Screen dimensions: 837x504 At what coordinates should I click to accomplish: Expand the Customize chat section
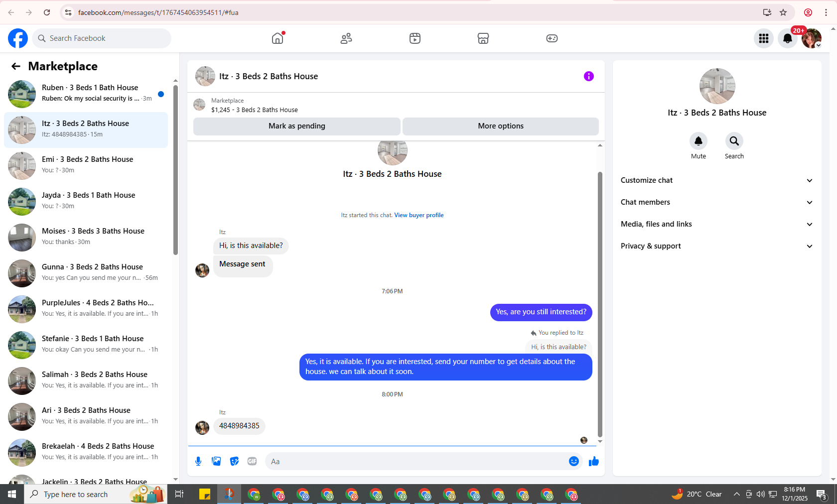pos(717,180)
